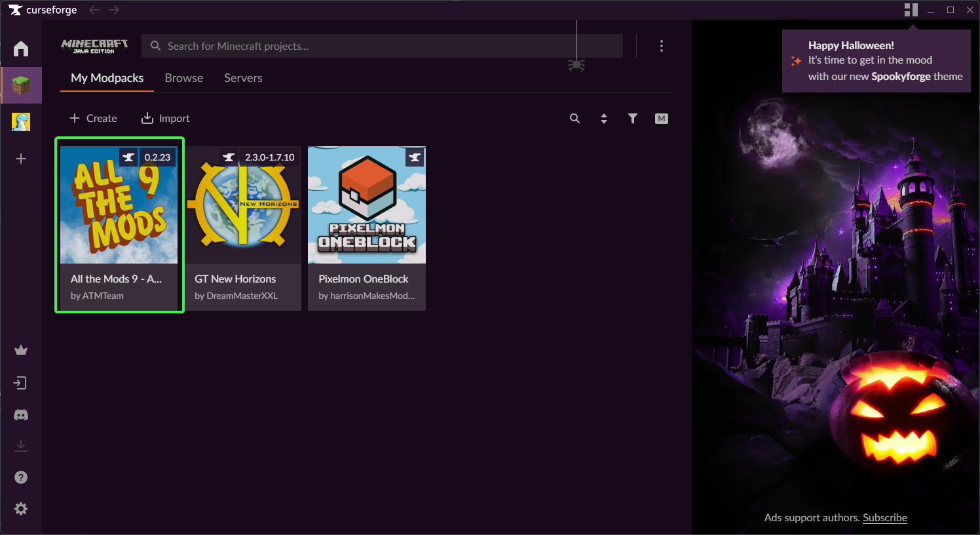This screenshot has height=535, width=980.
Task: Open the All the Mods 9 thumbnail
Action: click(x=119, y=205)
